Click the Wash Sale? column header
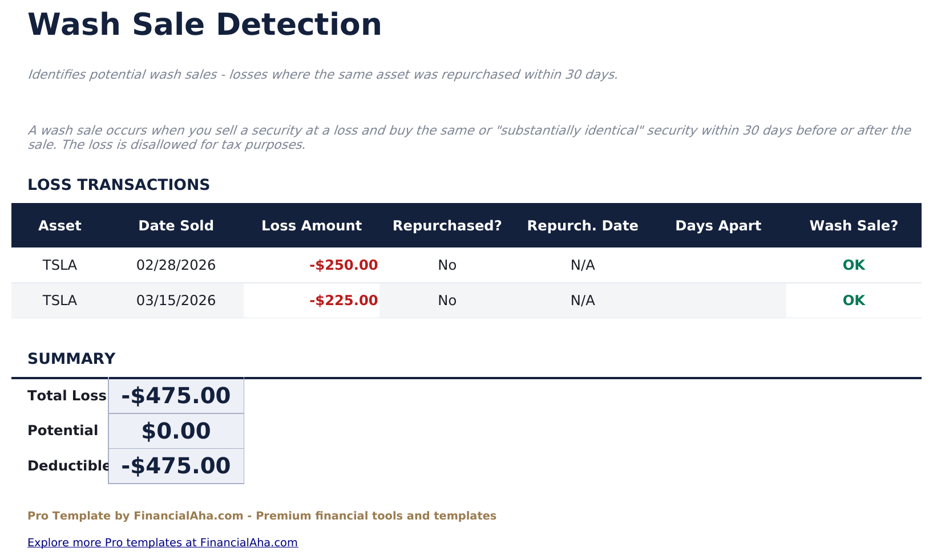This screenshot has height=560, width=933. [x=854, y=225]
